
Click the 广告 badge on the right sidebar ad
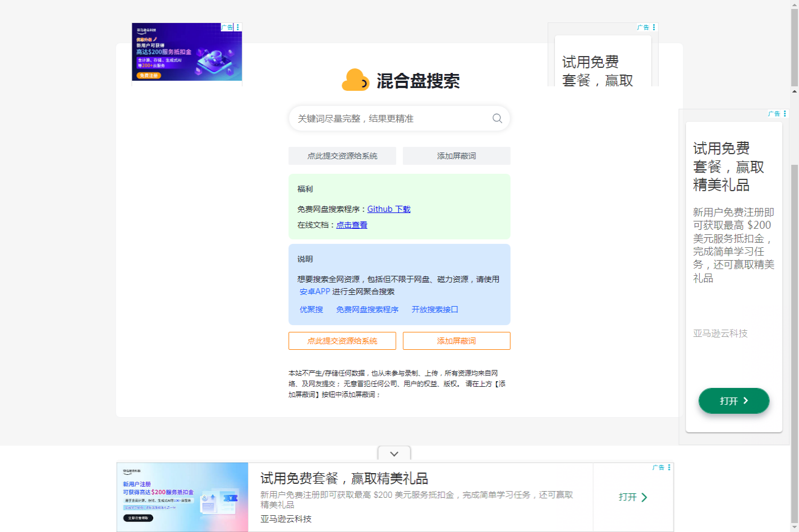point(774,113)
